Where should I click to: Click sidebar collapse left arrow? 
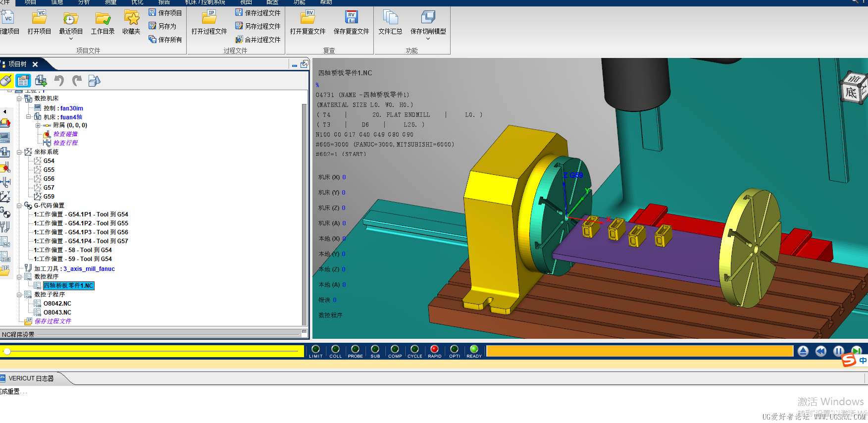click(4, 111)
